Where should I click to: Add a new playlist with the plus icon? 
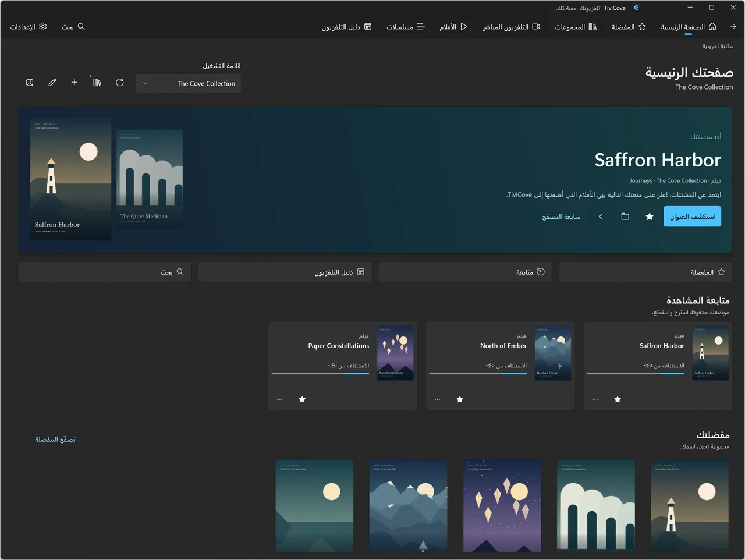74,83
